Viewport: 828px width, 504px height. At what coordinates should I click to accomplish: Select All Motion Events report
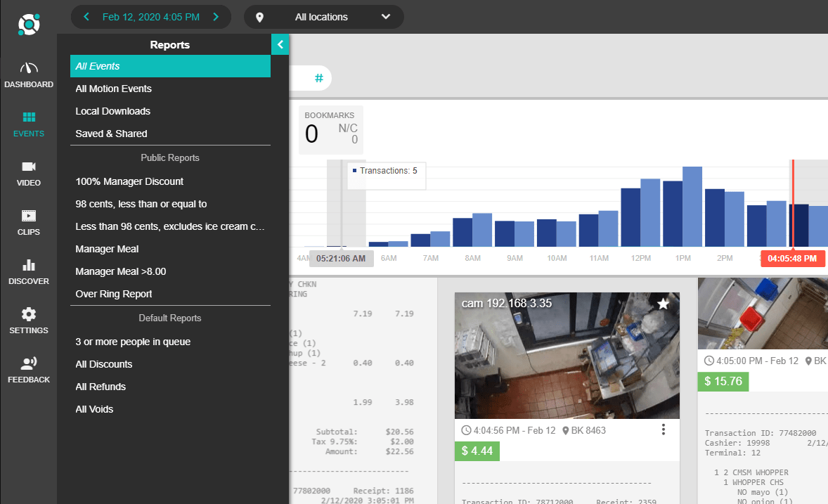coord(170,89)
